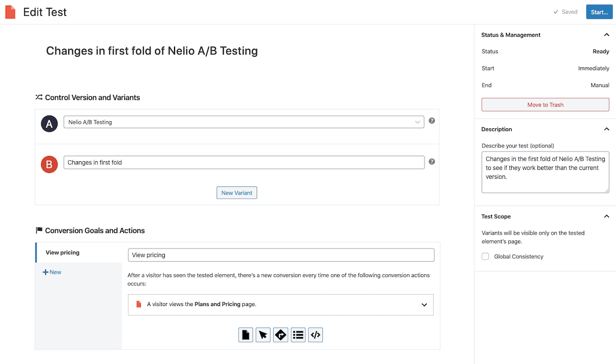This screenshot has height=364, width=616.
Task: Add the form submission (list icon) action
Action: click(x=298, y=335)
